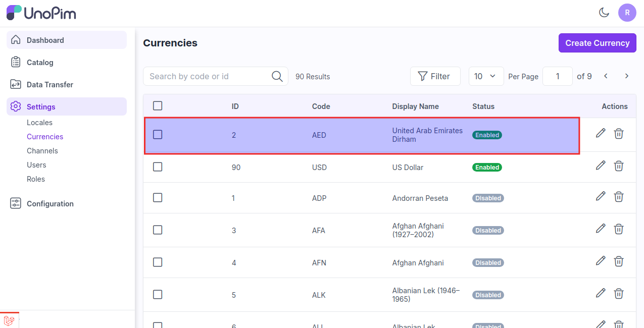
Task: Click the previous page chevron
Action: click(x=606, y=76)
